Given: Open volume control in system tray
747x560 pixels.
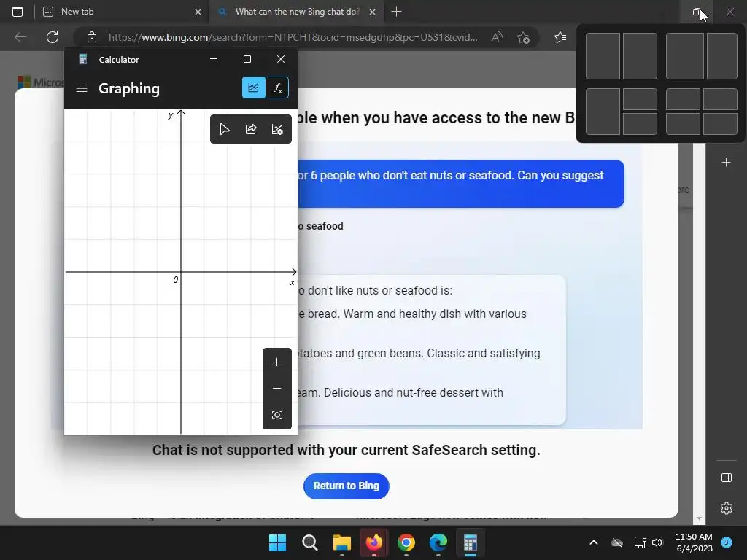Looking at the screenshot, I should (x=657, y=542).
